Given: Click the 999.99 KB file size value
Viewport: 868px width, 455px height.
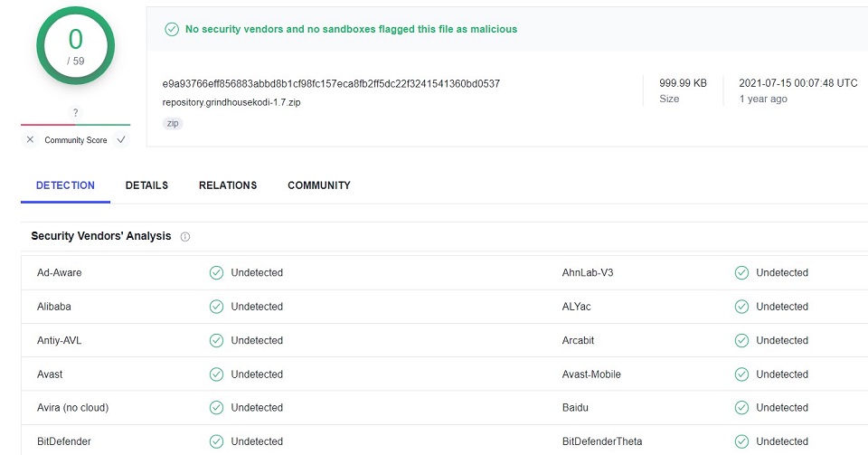Looking at the screenshot, I should [x=684, y=83].
